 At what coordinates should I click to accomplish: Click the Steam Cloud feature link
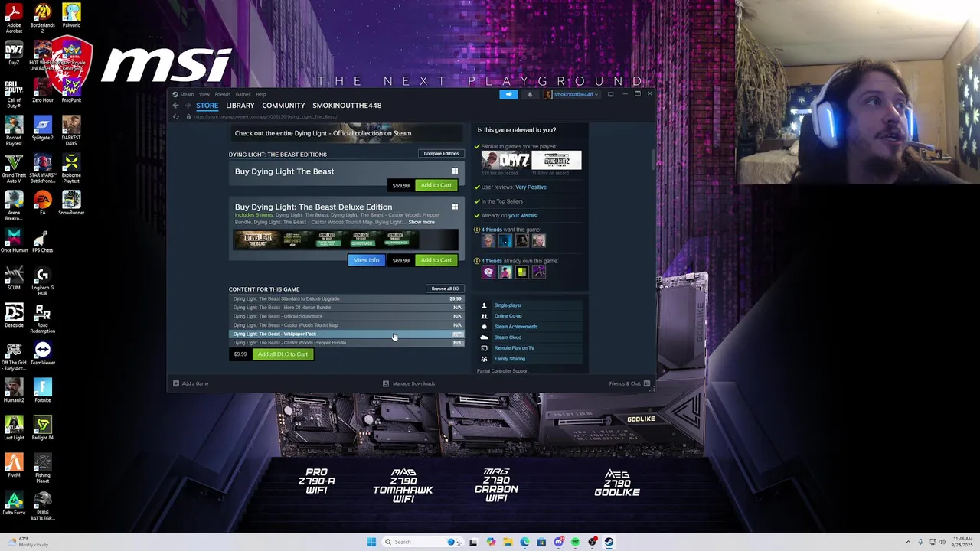pyautogui.click(x=508, y=337)
